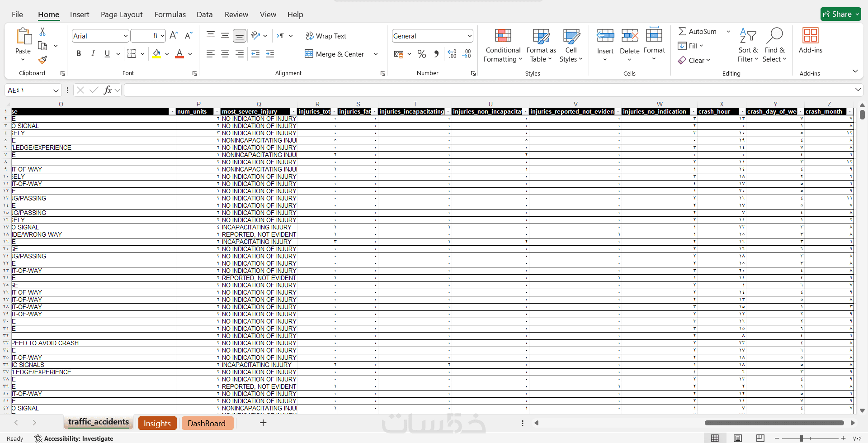Image resolution: width=868 pixels, height=443 pixels.
Task: Click the Copy icon
Action: (42, 46)
